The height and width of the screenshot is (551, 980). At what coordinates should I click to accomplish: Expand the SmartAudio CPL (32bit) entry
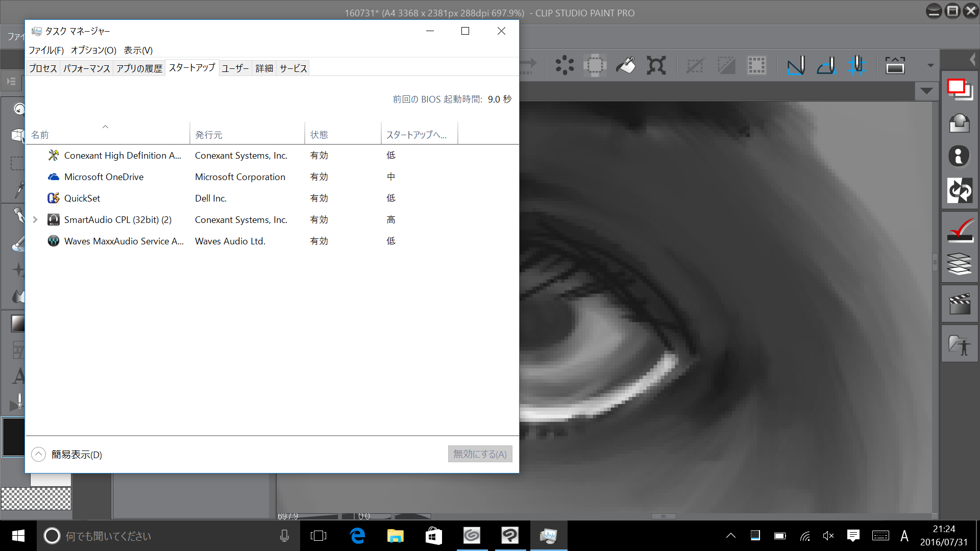tap(35, 220)
